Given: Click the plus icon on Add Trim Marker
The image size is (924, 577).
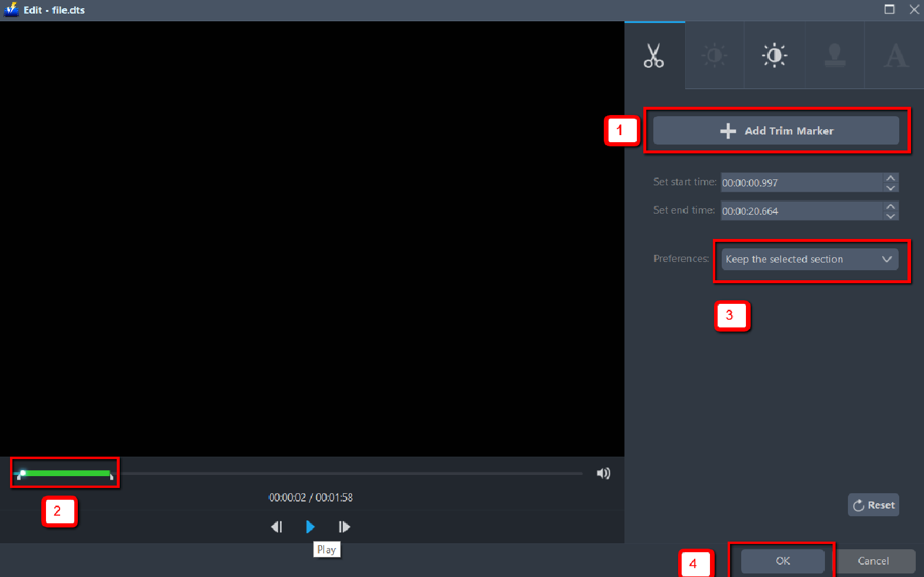Looking at the screenshot, I should 728,130.
